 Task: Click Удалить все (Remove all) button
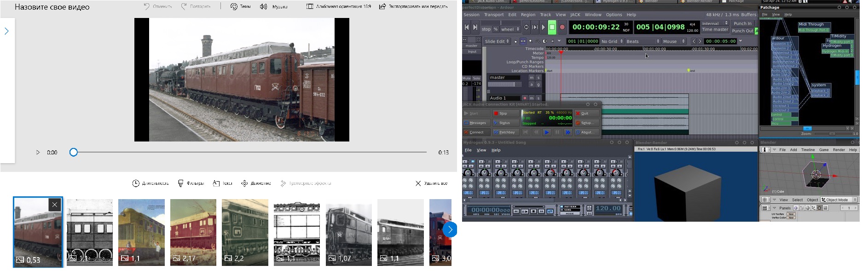431,183
